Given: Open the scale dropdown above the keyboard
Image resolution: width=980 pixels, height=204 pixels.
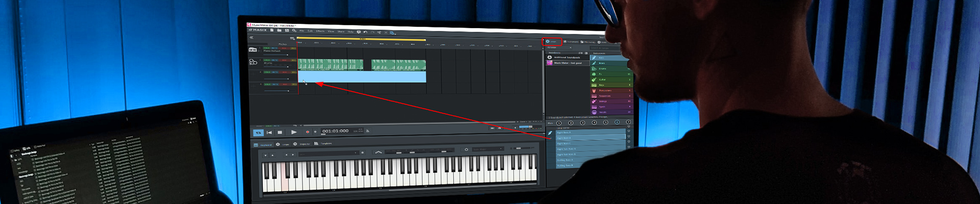Looking at the screenshot, I should [487, 149].
